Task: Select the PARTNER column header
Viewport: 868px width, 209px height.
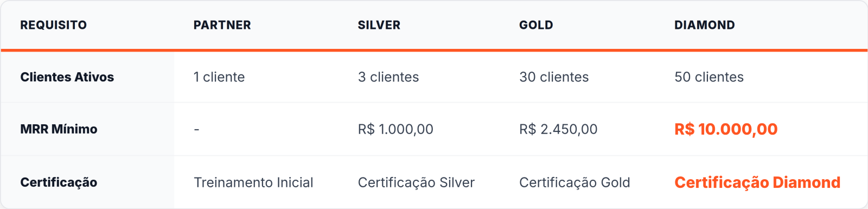Action: 222,25
